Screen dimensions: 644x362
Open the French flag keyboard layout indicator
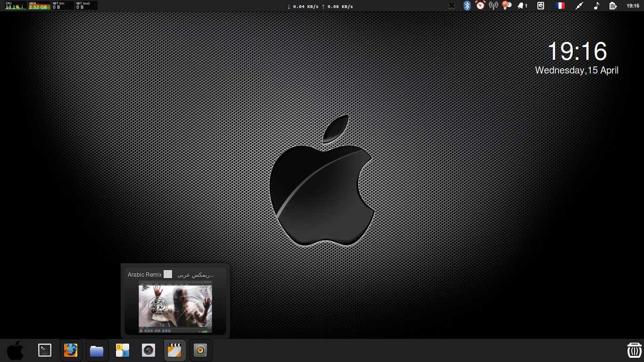point(560,6)
